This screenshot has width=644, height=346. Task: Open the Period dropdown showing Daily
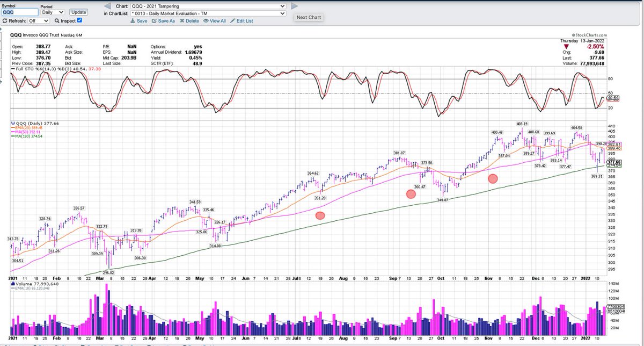tap(53, 11)
